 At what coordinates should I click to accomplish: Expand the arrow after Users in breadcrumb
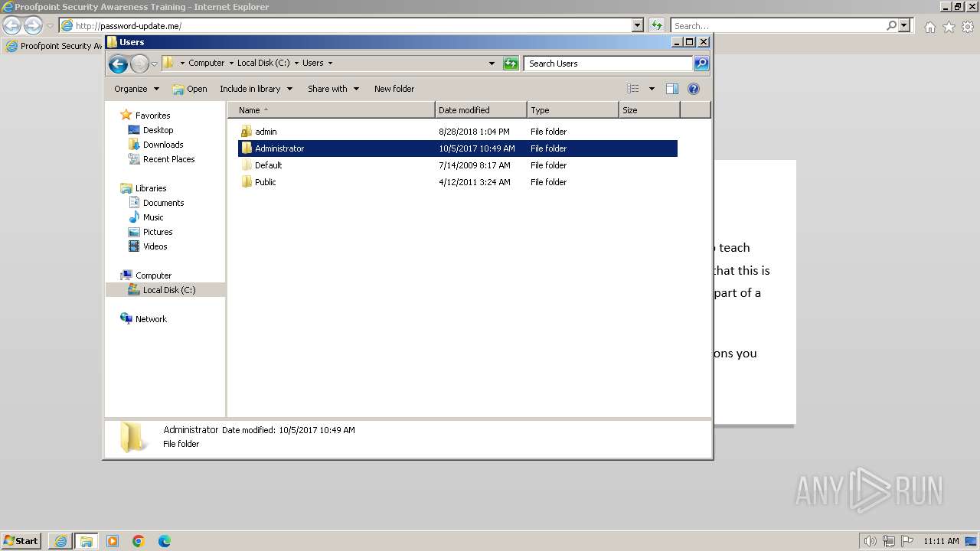coord(330,64)
